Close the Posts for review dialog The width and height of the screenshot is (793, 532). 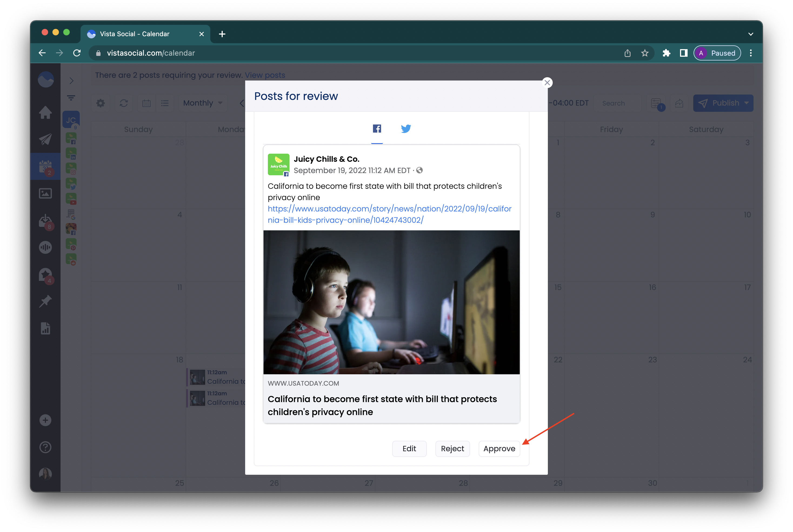coord(547,82)
